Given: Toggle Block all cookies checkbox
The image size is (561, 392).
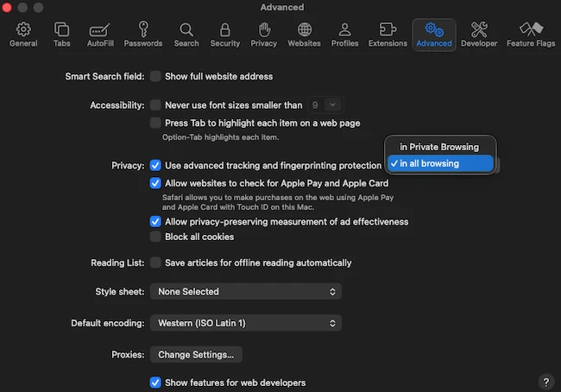Looking at the screenshot, I should coord(155,237).
